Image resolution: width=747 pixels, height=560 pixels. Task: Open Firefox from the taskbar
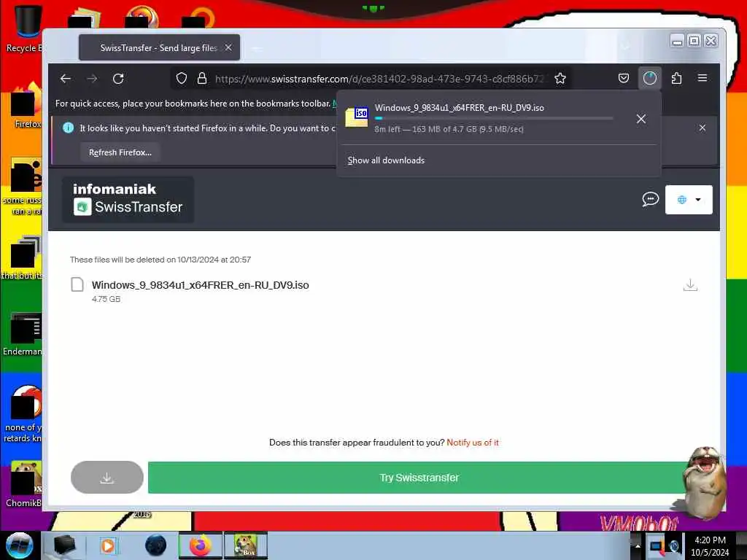(200, 545)
